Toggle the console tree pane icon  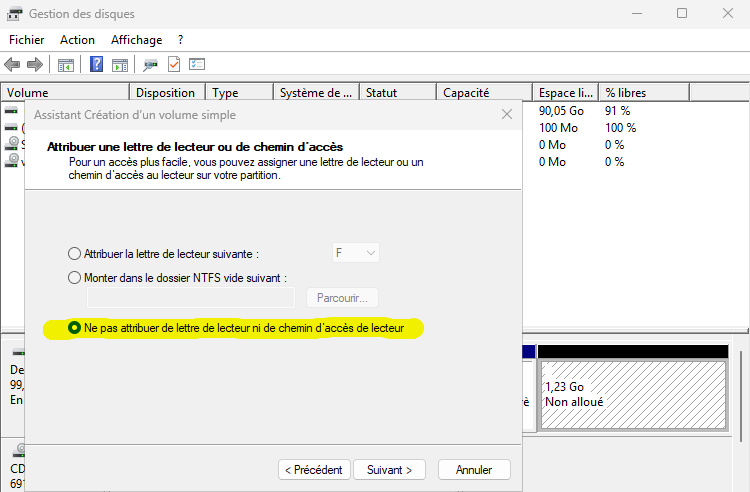[66, 65]
